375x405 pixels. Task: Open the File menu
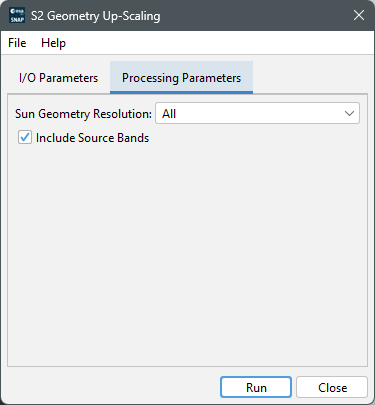(17, 43)
